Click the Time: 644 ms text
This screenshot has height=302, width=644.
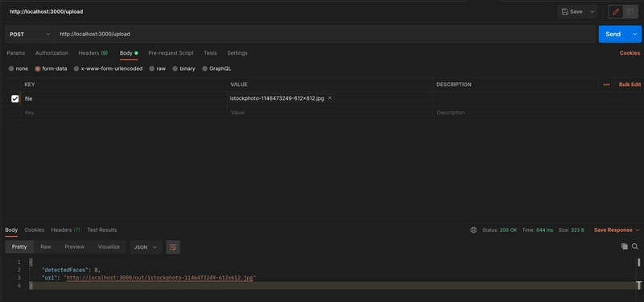[x=538, y=230]
